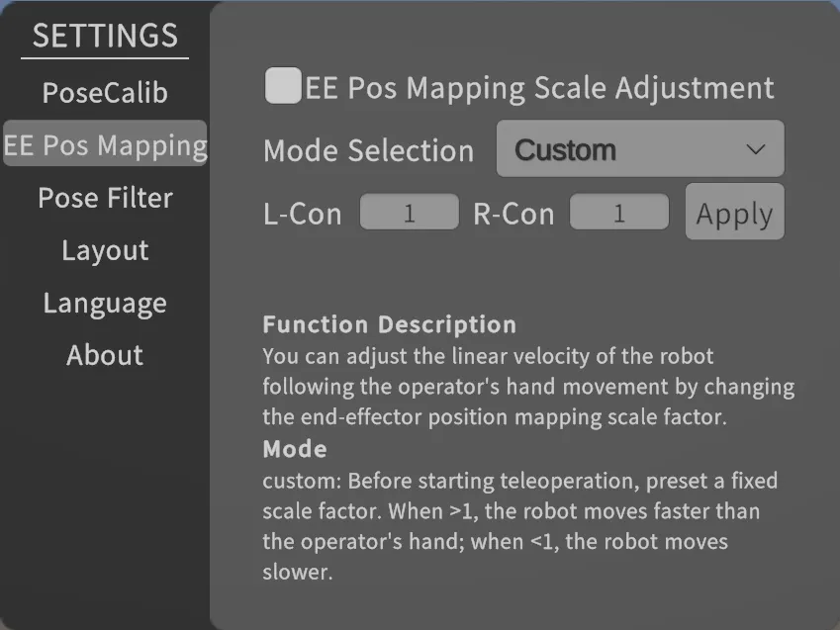Switch to the PoseCalib section
The image size is (840, 630).
[x=105, y=92]
